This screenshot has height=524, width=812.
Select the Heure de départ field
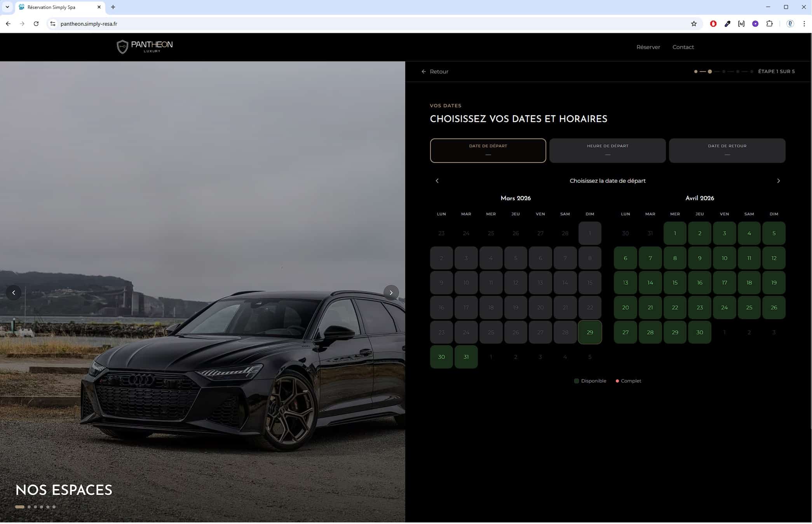pyautogui.click(x=607, y=150)
